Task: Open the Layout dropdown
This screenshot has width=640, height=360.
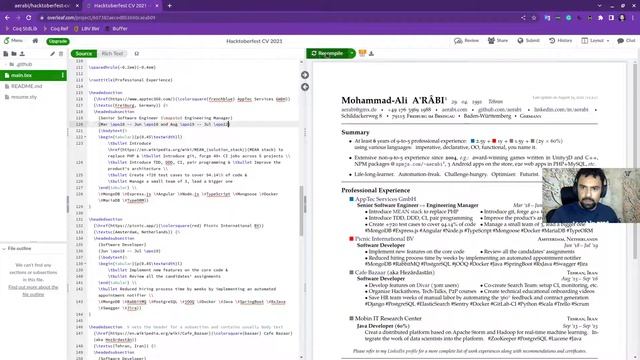Action: [595, 41]
